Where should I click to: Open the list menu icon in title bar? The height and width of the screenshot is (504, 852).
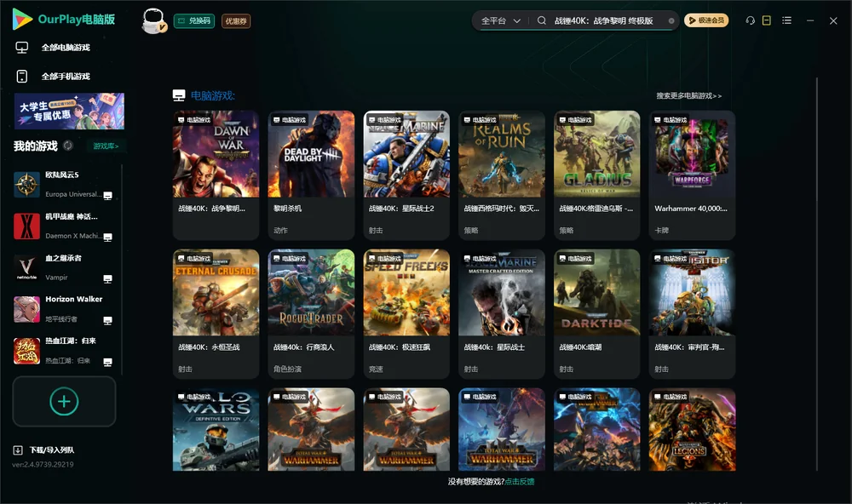pyautogui.click(x=786, y=20)
